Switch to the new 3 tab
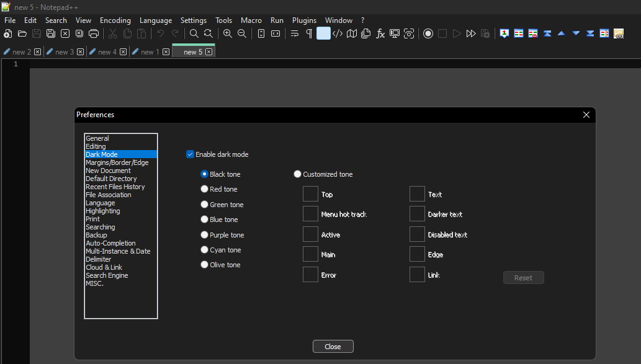Screen dimensions: 641x364 coord(65,52)
